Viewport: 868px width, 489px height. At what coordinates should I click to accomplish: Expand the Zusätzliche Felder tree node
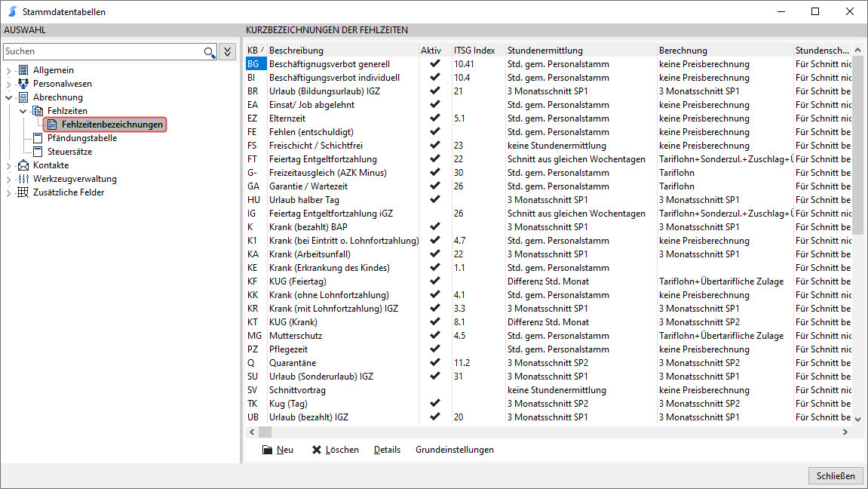point(9,192)
